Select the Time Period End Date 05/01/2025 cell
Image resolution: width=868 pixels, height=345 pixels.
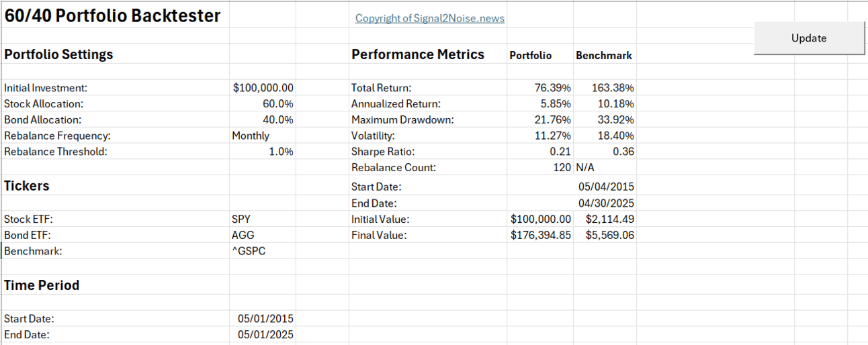point(263,335)
